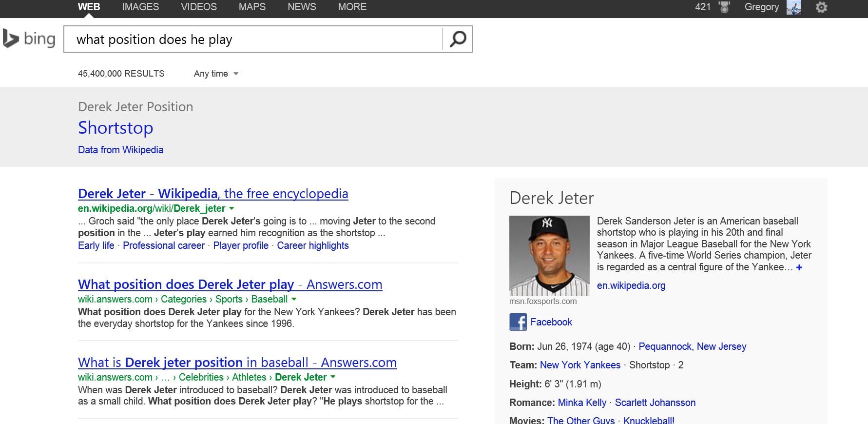868x424 pixels.
Task: Expand the description with the plus icon
Action: tap(799, 267)
